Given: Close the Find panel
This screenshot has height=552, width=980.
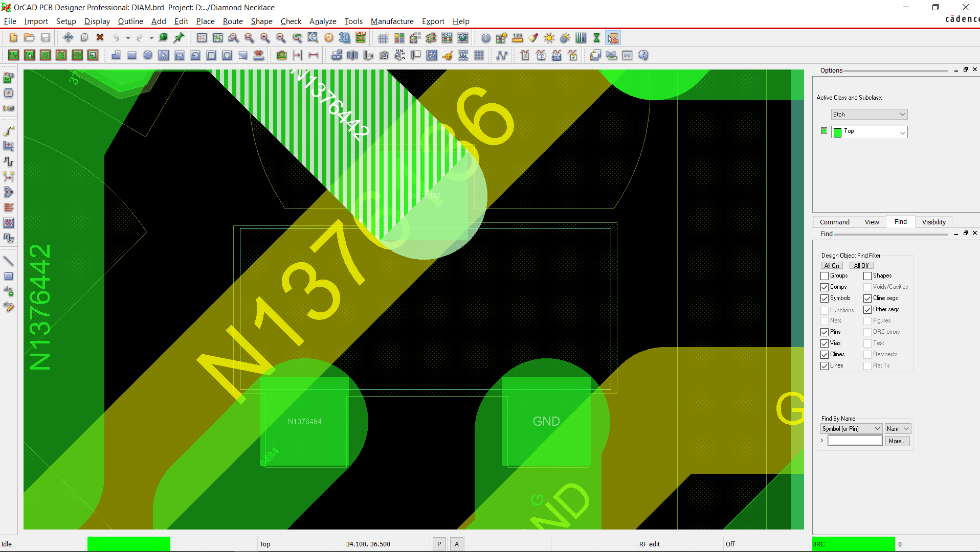Looking at the screenshot, I should tap(975, 233).
